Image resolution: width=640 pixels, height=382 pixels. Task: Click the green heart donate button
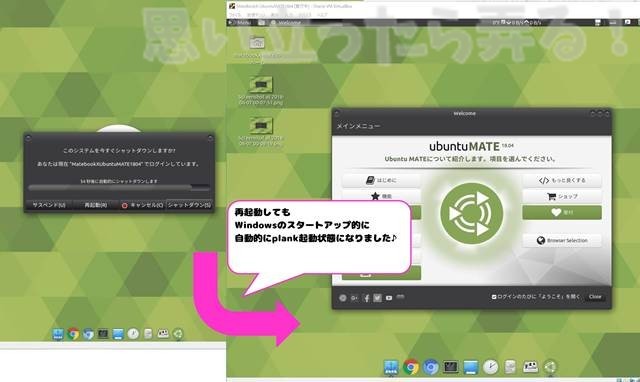[562, 213]
